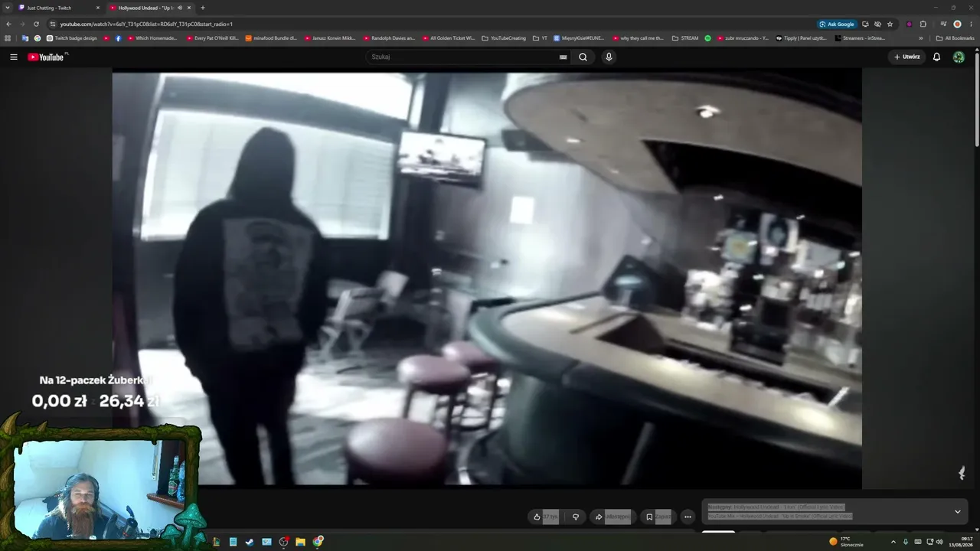Viewport: 980px width, 551px height.
Task: Open the tab search dropdown
Action: point(8,8)
